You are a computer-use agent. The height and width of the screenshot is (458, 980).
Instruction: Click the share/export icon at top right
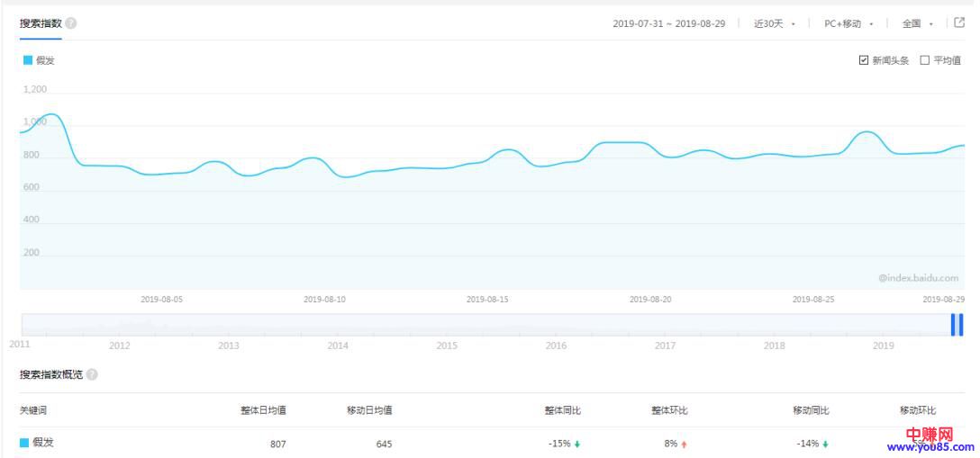coord(959,23)
